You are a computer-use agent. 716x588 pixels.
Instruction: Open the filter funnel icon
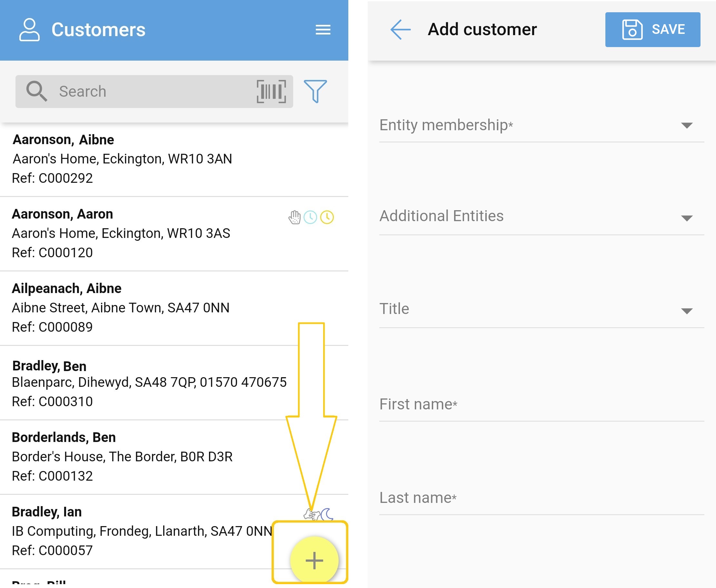(315, 91)
